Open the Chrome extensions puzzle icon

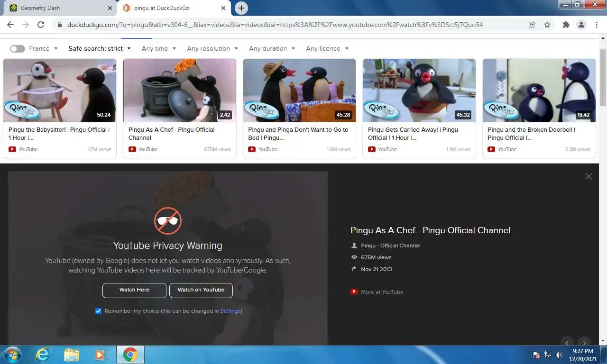(x=566, y=25)
